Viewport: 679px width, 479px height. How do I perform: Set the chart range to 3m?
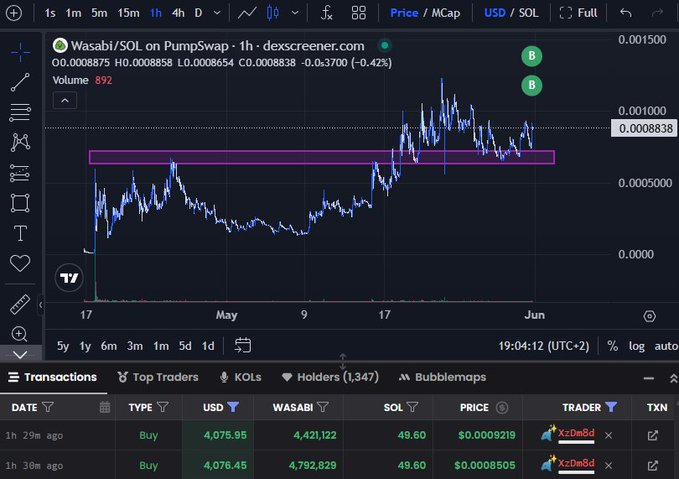coord(135,346)
